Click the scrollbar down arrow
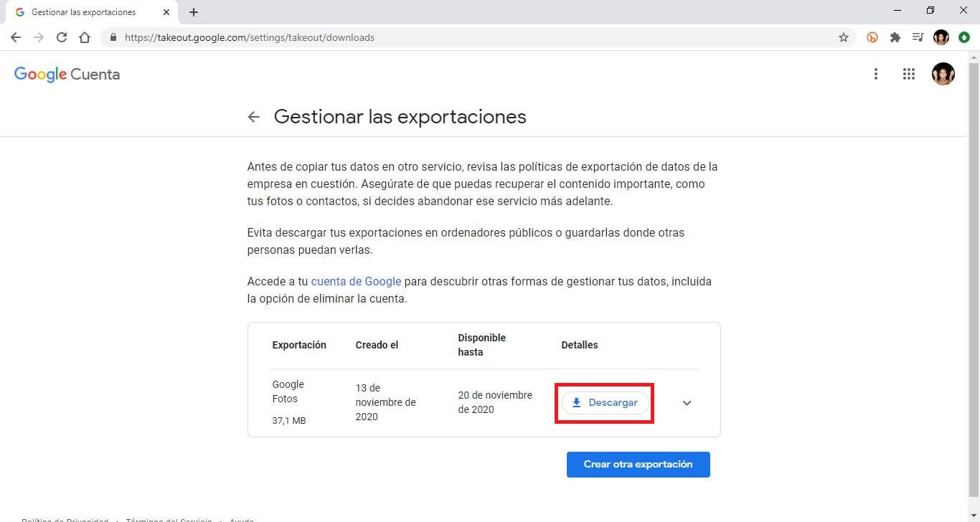Image resolution: width=980 pixels, height=522 pixels. 974,515
